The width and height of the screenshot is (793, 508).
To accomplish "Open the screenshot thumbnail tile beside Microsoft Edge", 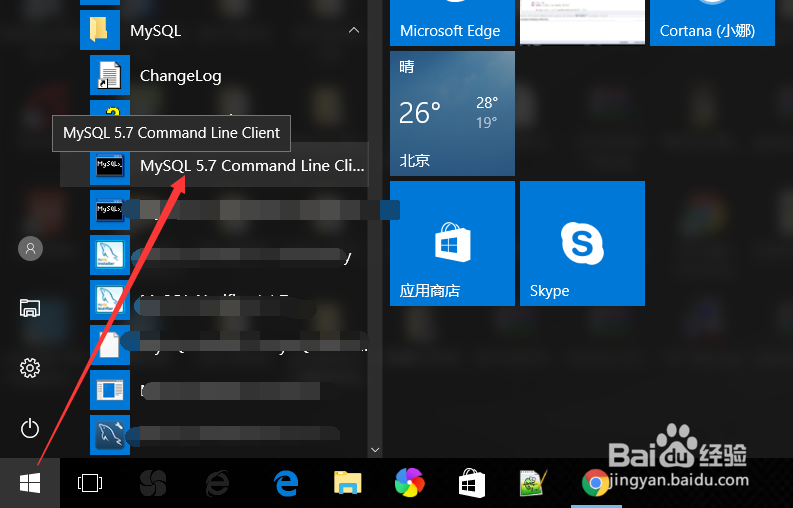I will pos(582,22).
